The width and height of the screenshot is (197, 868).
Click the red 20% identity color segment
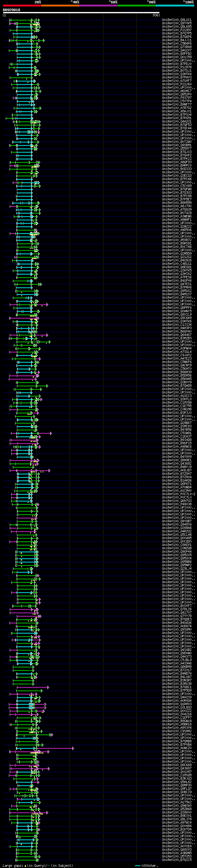(x=22, y=6)
